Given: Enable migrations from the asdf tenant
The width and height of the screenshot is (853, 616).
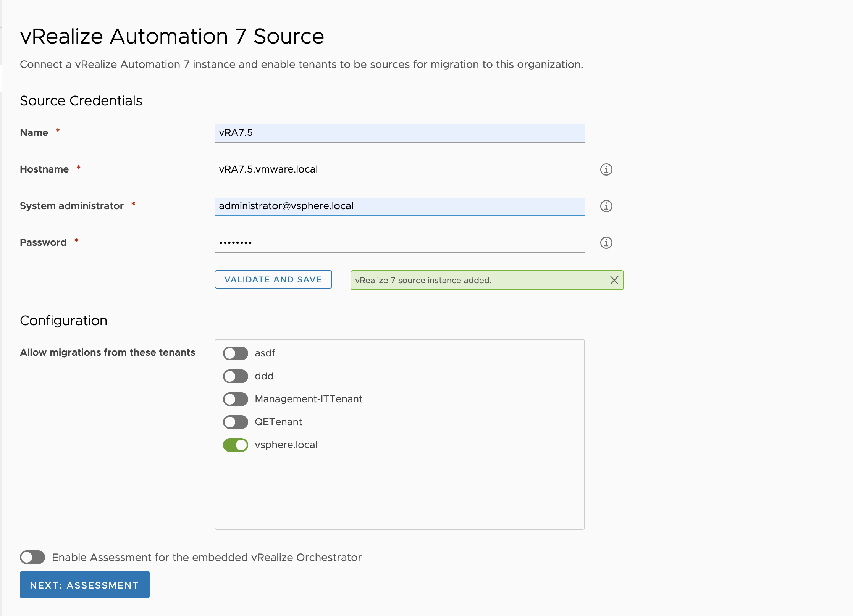Looking at the screenshot, I should click(x=235, y=353).
